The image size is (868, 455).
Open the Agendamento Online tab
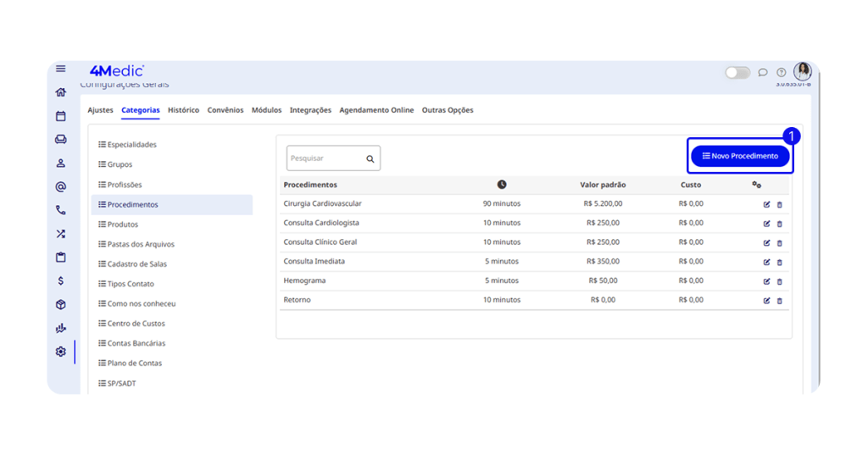coord(376,110)
